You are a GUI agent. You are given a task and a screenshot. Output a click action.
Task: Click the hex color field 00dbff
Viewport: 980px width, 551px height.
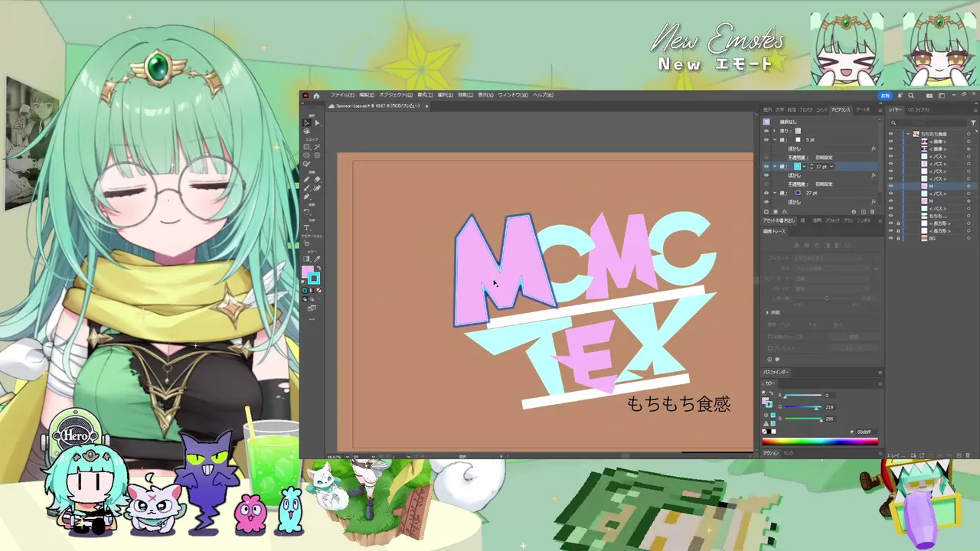866,432
